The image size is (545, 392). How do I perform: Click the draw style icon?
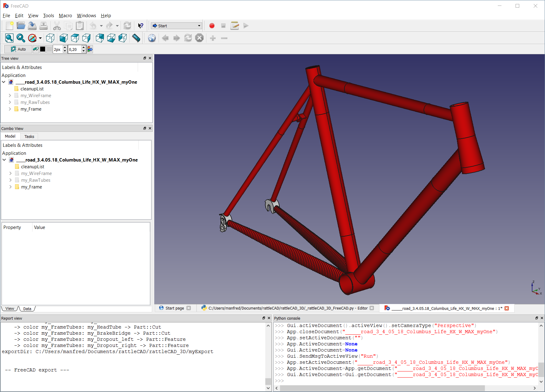point(32,38)
